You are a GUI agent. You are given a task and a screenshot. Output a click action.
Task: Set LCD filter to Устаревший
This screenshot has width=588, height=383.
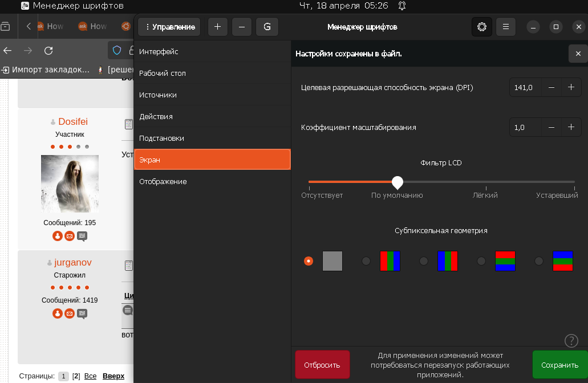coord(557,195)
